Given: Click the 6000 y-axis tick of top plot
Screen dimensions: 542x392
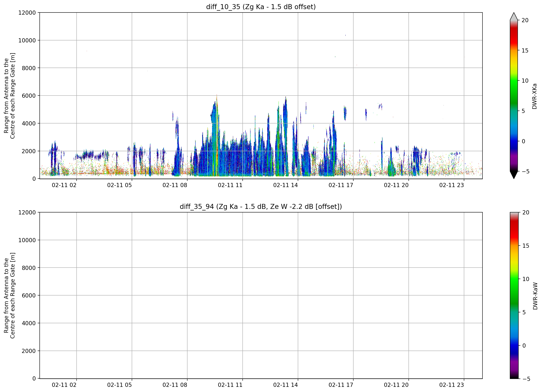Looking at the screenshot, I should 29,96.
